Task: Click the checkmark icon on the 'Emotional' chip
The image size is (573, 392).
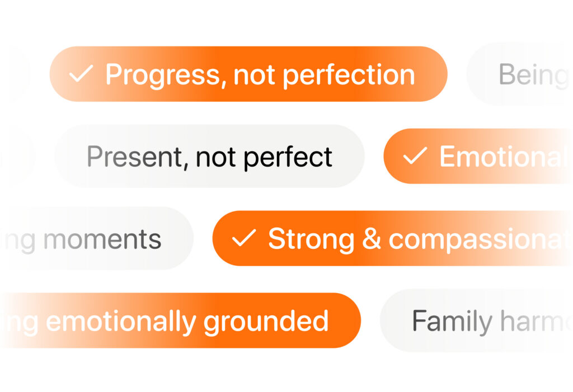Action: pyautogui.click(x=415, y=156)
